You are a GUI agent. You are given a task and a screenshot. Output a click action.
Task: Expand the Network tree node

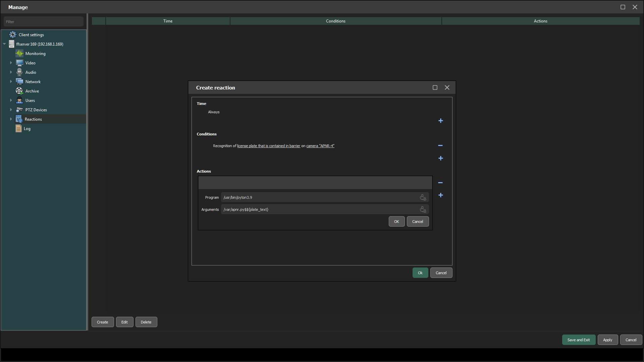pos(11,81)
